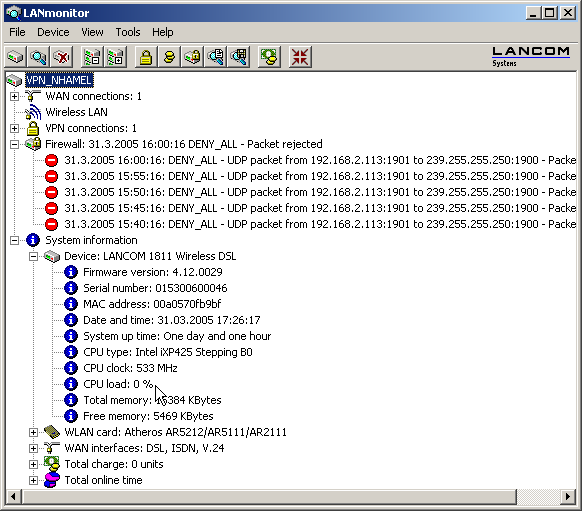
Task: Open the Help menu
Action: click(163, 32)
